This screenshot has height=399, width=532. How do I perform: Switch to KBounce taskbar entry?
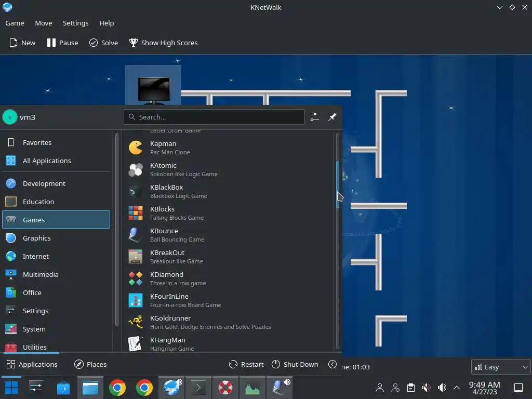[280, 388]
